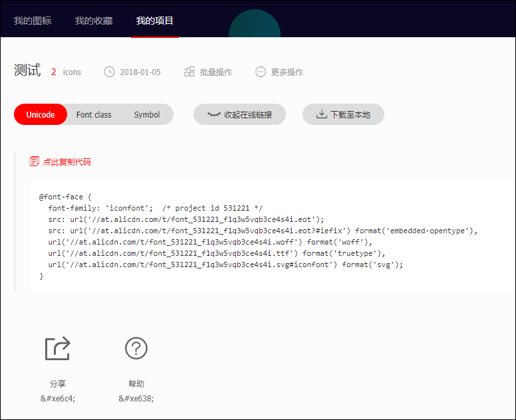
Task: Click the .svg#iconfont code line
Action: coord(225,264)
